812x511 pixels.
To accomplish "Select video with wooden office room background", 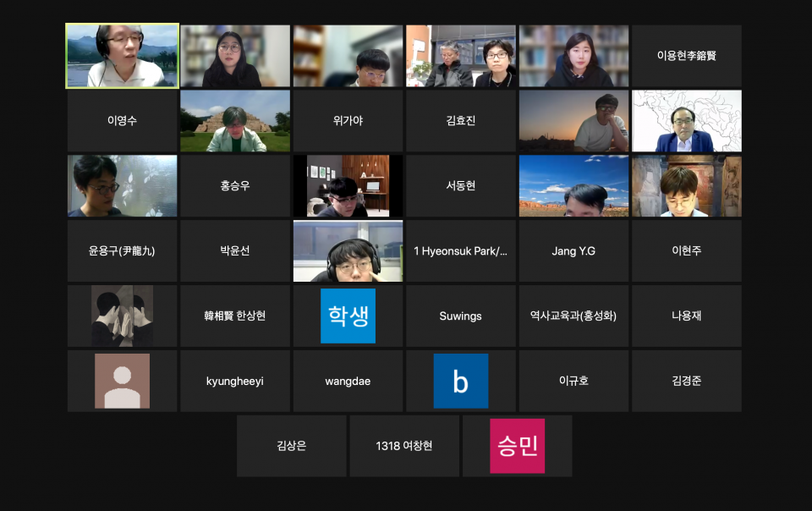I will (348, 186).
